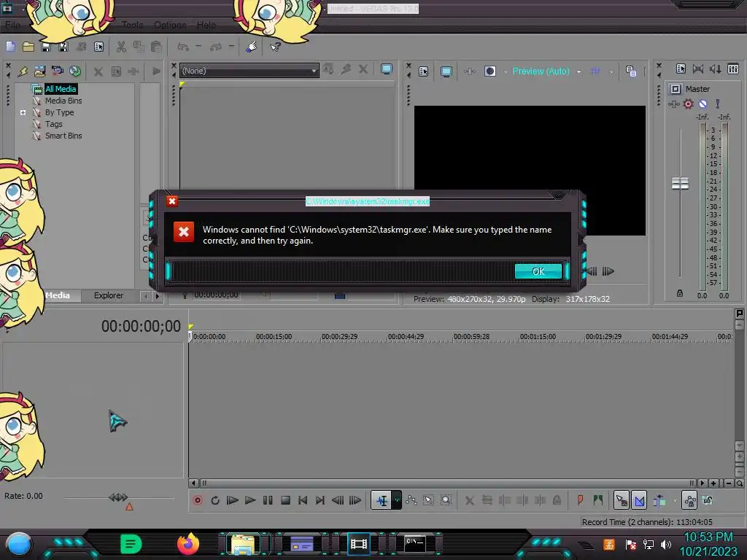747x560 pixels.
Task: Click the Stop button
Action: click(x=285, y=500)
